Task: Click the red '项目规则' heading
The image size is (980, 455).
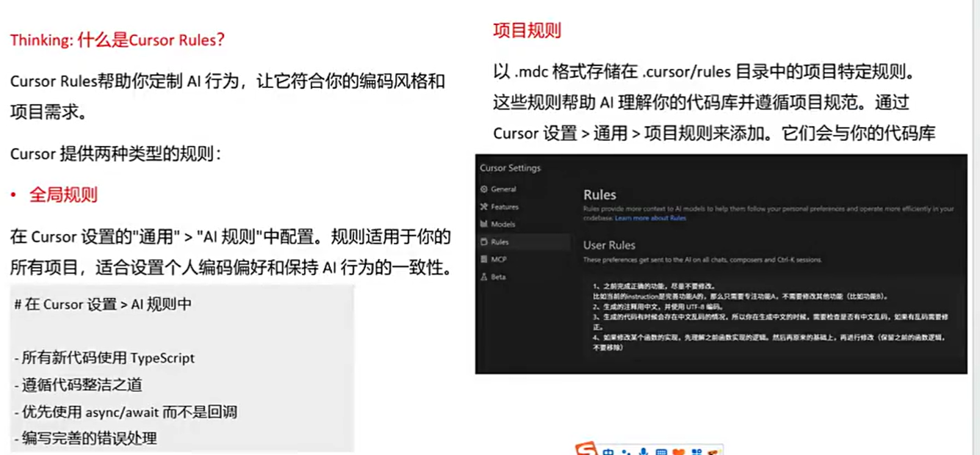Action: tap(527, 30)
